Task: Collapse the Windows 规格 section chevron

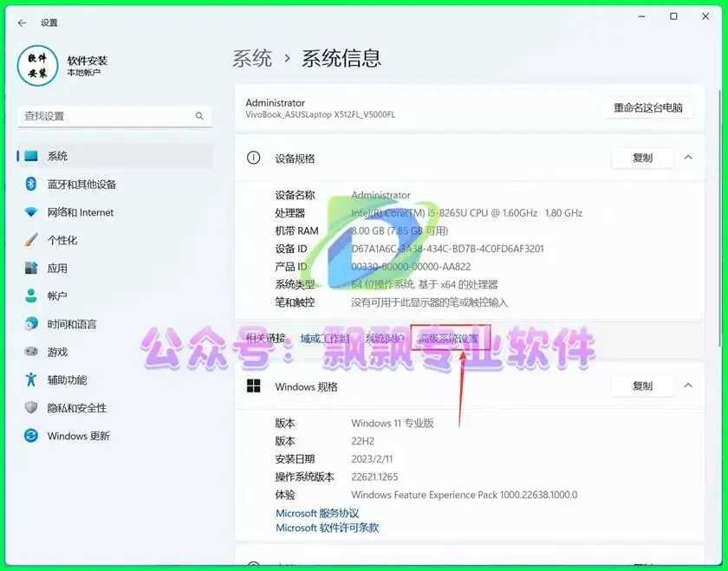Action: tap(688, 386)
